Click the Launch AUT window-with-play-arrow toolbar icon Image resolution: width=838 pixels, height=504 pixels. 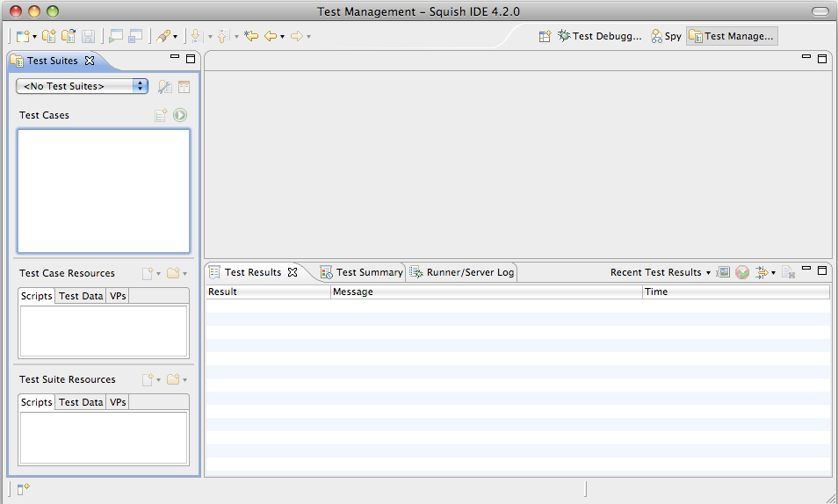(115, 36)
